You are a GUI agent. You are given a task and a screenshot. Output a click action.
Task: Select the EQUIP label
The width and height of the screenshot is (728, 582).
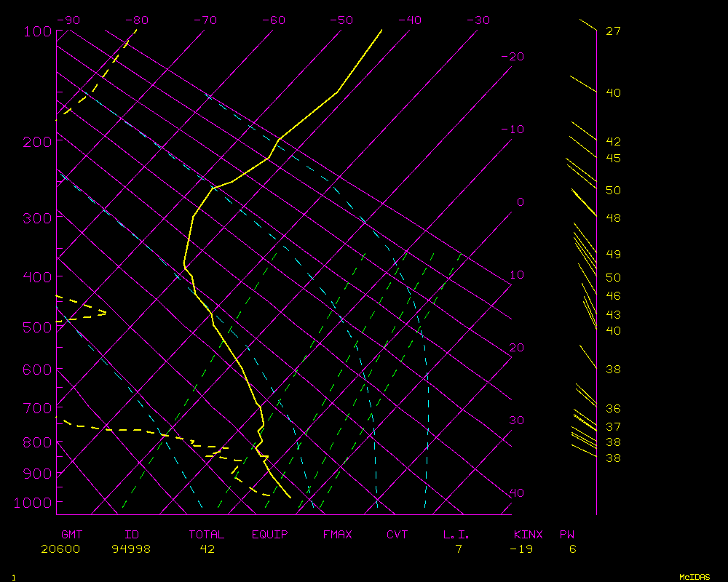(270, 535)
